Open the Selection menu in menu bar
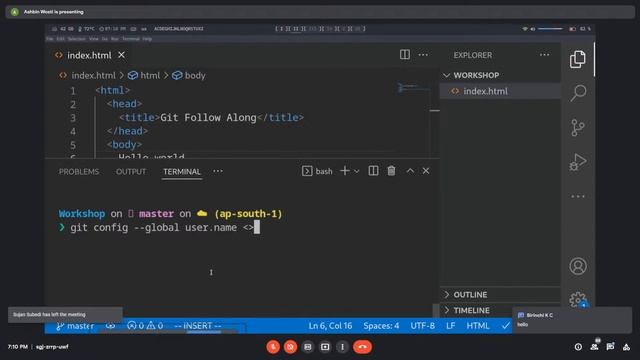640x360 pixels. tap(76, 39)
